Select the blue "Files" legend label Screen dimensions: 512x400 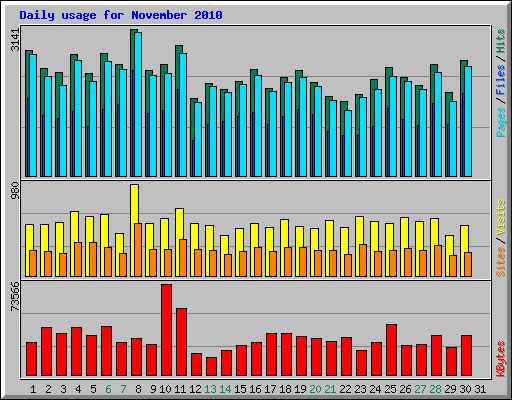pos(501,80)
